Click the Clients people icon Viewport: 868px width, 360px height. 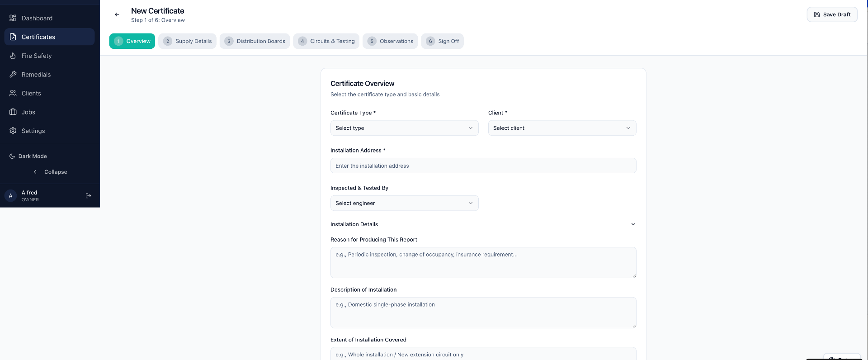pos(13,93)
